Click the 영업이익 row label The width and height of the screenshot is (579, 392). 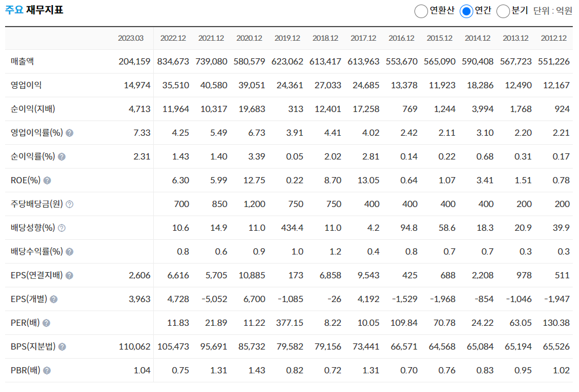[26, 85]
